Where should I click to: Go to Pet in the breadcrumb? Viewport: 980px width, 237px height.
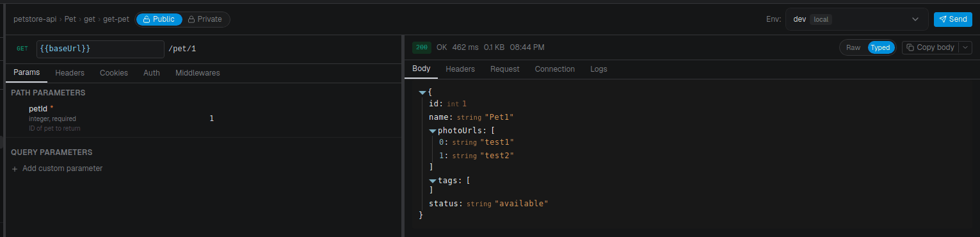70,19
